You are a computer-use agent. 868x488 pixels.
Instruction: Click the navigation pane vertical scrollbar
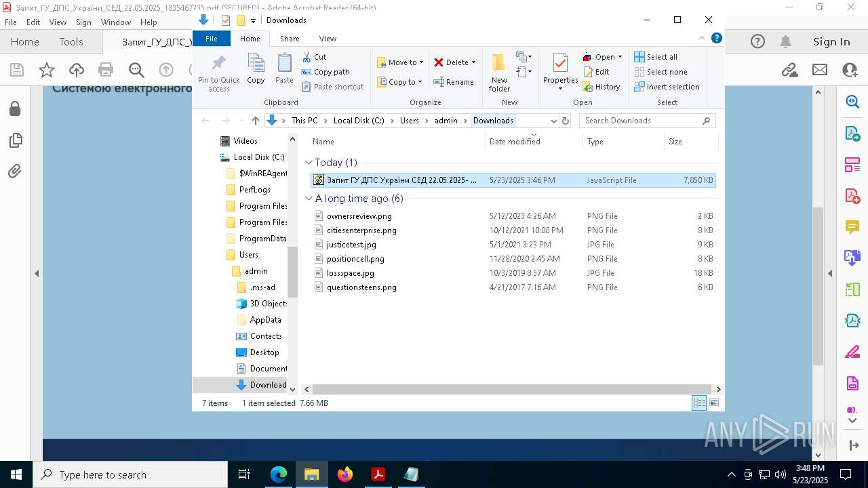[293, 272]
